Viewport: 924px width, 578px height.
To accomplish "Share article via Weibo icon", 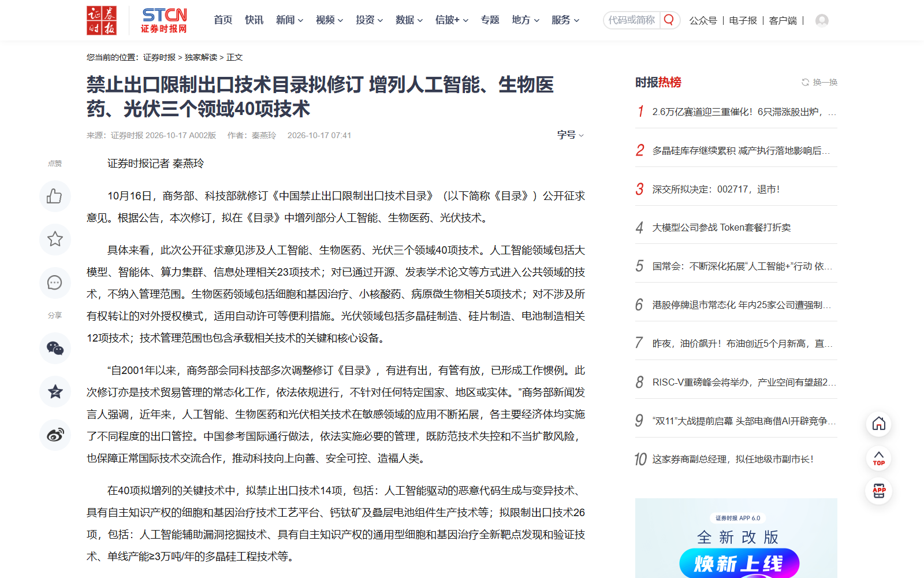I will [x=55, y=435].
